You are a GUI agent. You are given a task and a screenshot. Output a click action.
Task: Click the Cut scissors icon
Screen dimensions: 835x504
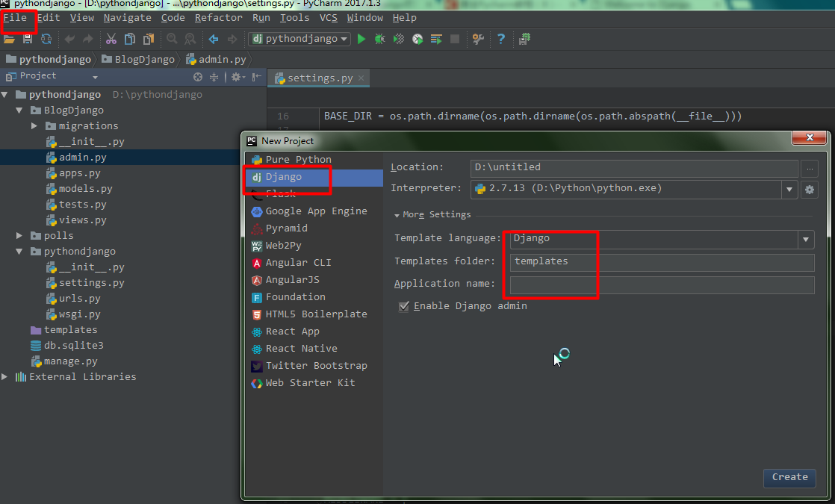tap(111, 39)
